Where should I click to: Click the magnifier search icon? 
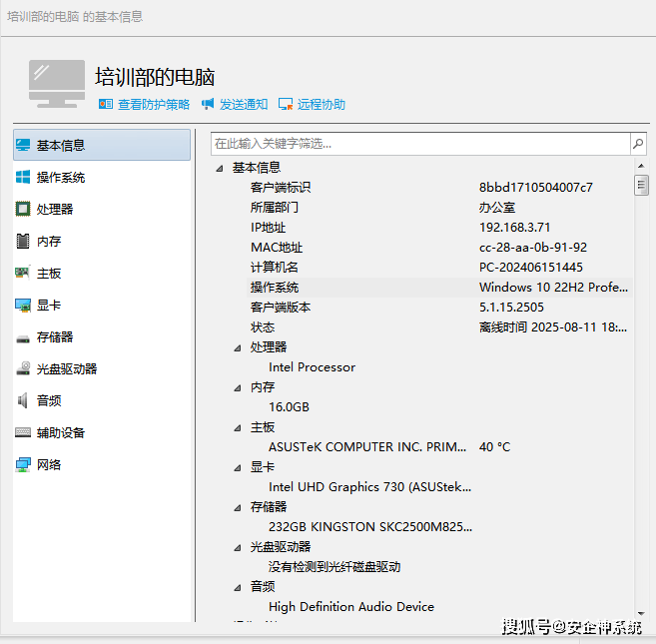coord(638,144)
